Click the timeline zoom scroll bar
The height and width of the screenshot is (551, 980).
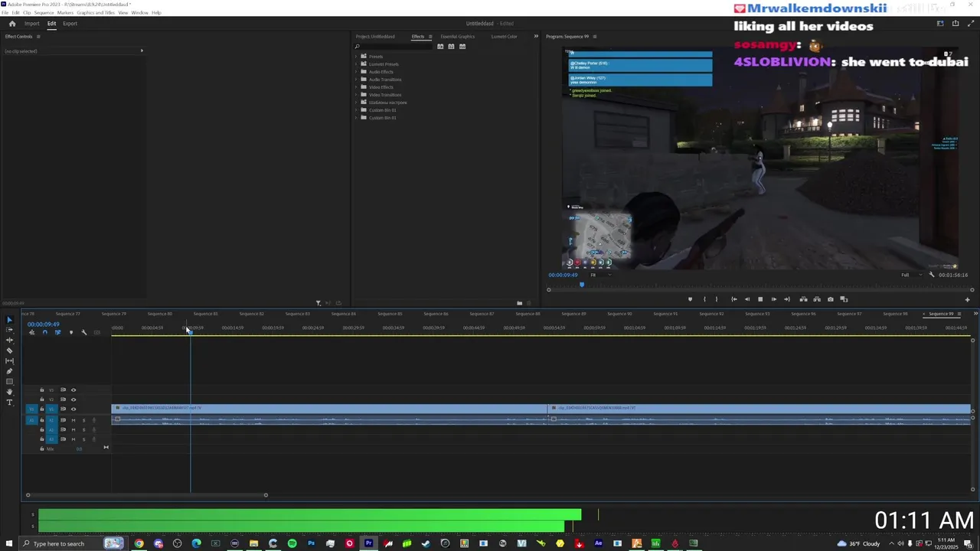[x=147, y=495]
